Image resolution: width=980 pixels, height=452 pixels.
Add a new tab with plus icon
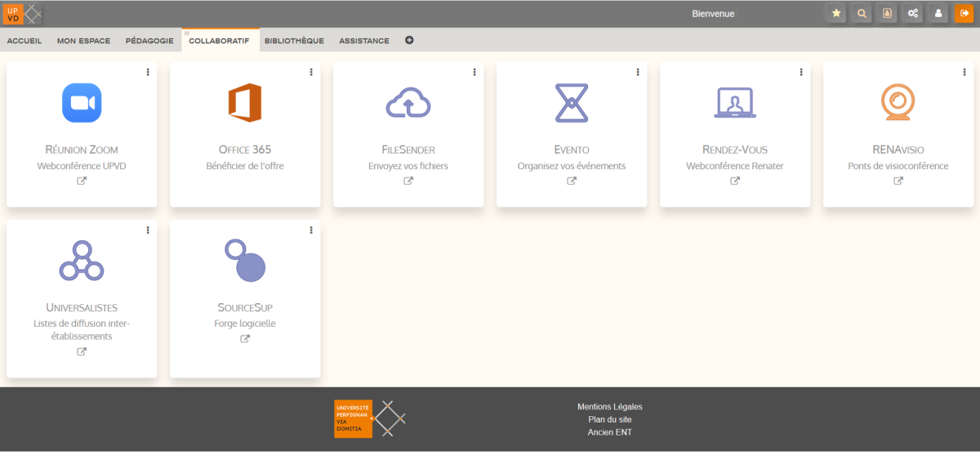tap(409, 40)
